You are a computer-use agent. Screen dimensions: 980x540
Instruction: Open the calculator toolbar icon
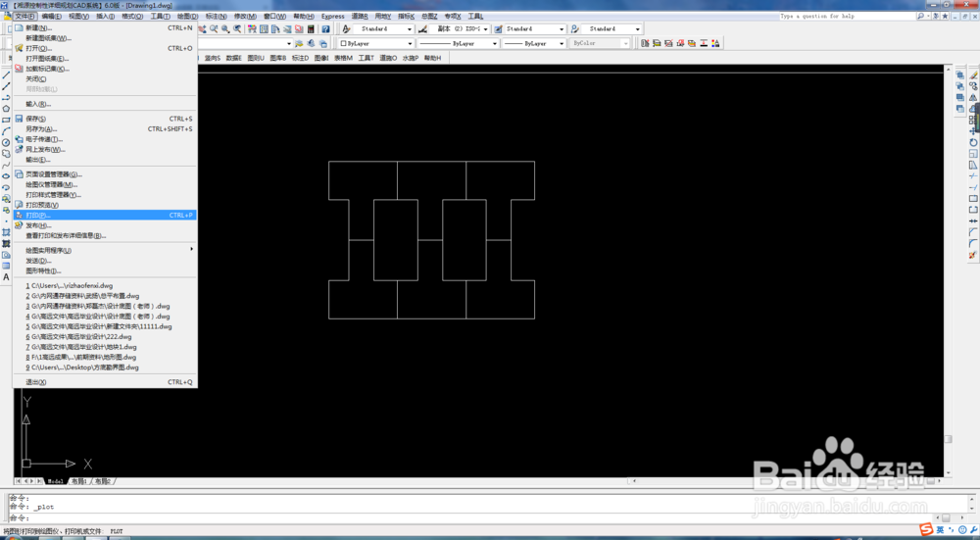(x=311, y=28)
